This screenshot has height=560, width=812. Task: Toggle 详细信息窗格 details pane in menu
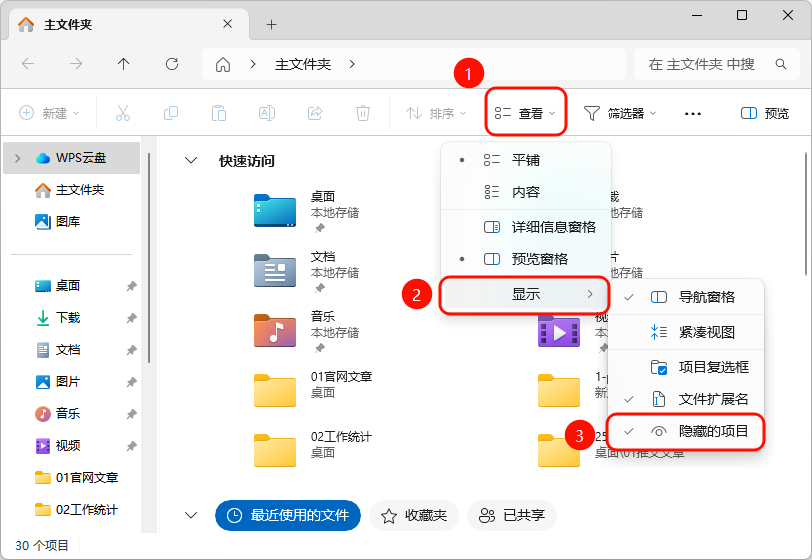click(526, 227)
